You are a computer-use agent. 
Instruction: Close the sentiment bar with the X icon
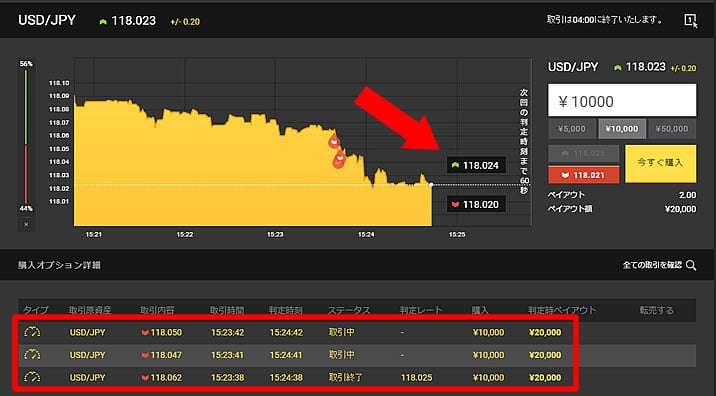(x=26, y=224)
